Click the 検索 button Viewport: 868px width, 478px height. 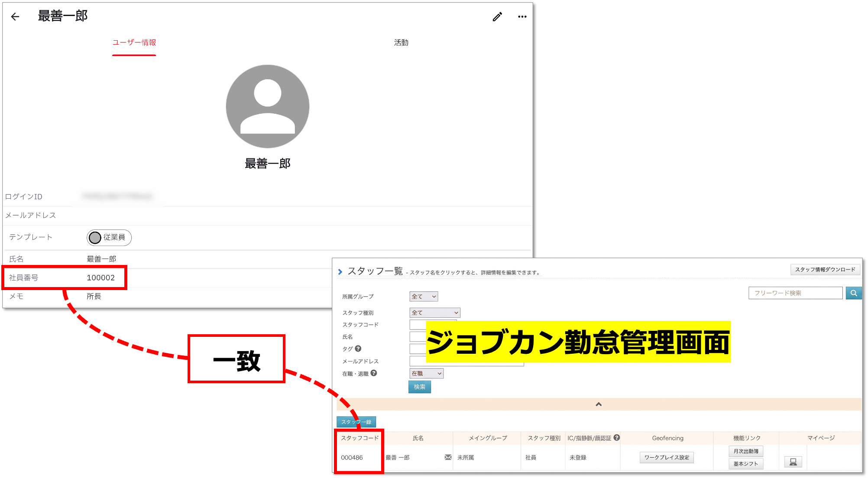pos(419,387)
